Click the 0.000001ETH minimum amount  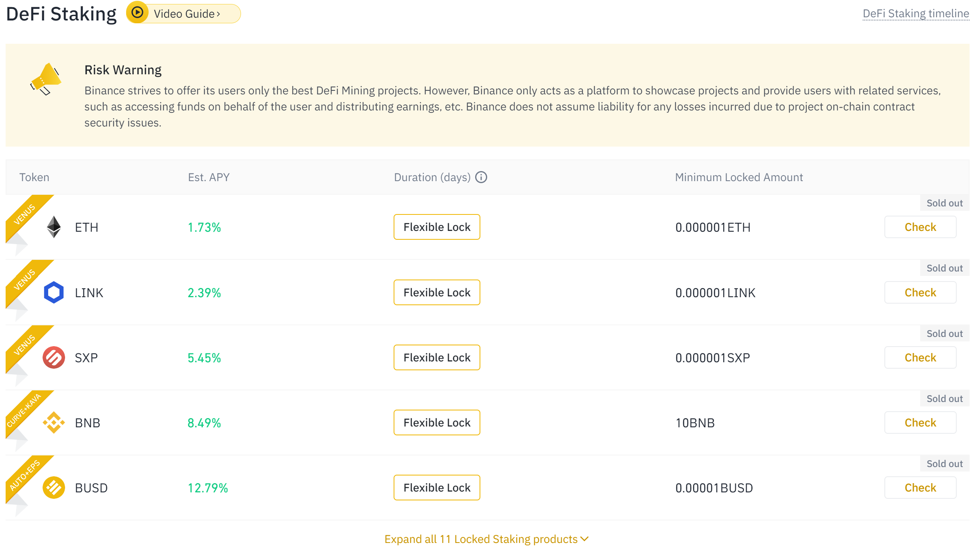pyautogui.click(x=713, y=227)
